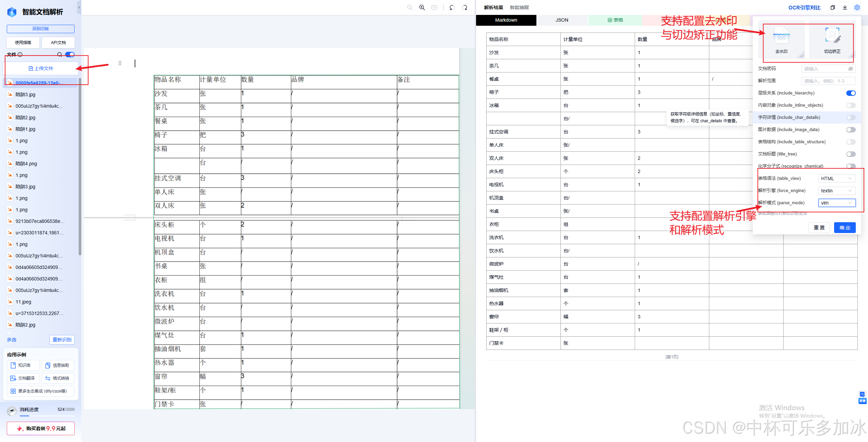Screen dimensions: 868x442
Task: Rotate the document counterclockwise
Action: (x=452, y=7)
